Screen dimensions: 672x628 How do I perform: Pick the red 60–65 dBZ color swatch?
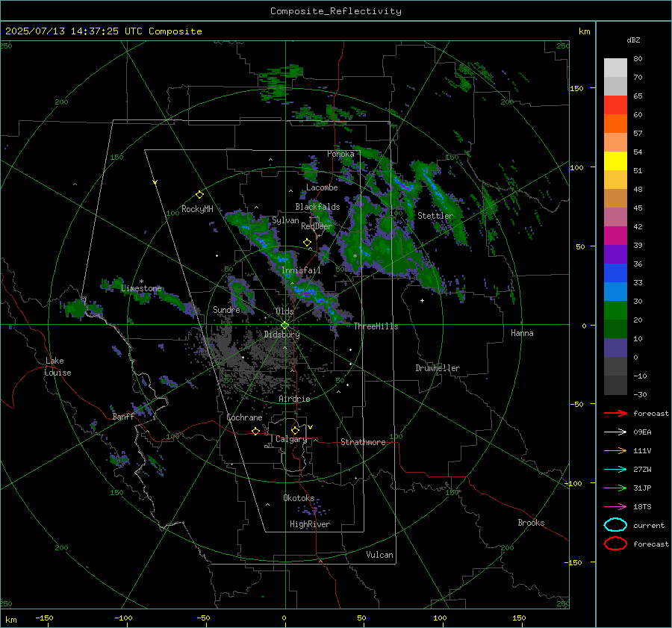pos(615,105)
